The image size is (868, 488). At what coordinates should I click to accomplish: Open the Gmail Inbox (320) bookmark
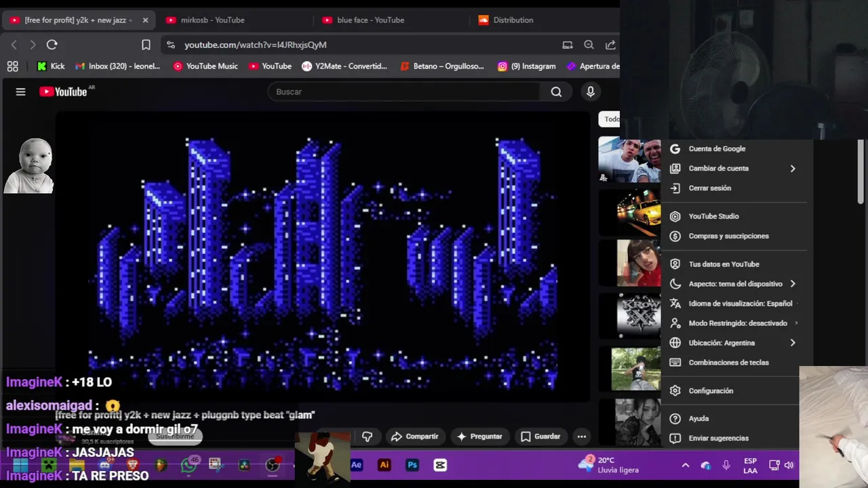click(x=118, y=66)
